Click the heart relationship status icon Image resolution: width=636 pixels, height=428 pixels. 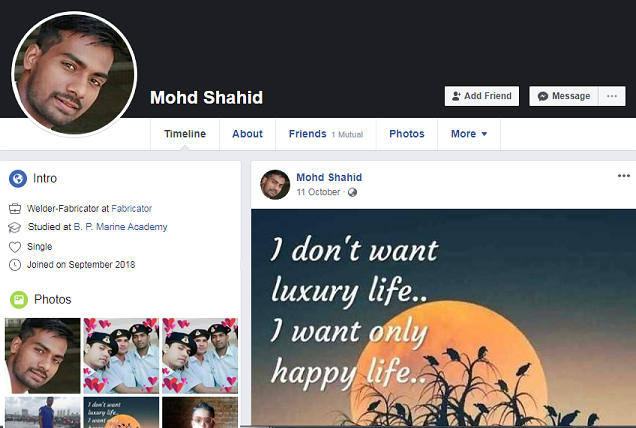pyautogui.click(x=15, y=247)
